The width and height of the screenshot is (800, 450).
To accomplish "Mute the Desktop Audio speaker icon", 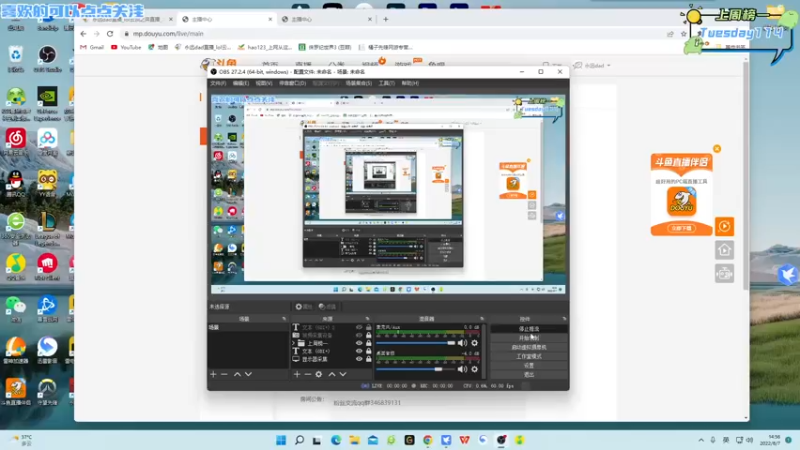I will [462, 369].
